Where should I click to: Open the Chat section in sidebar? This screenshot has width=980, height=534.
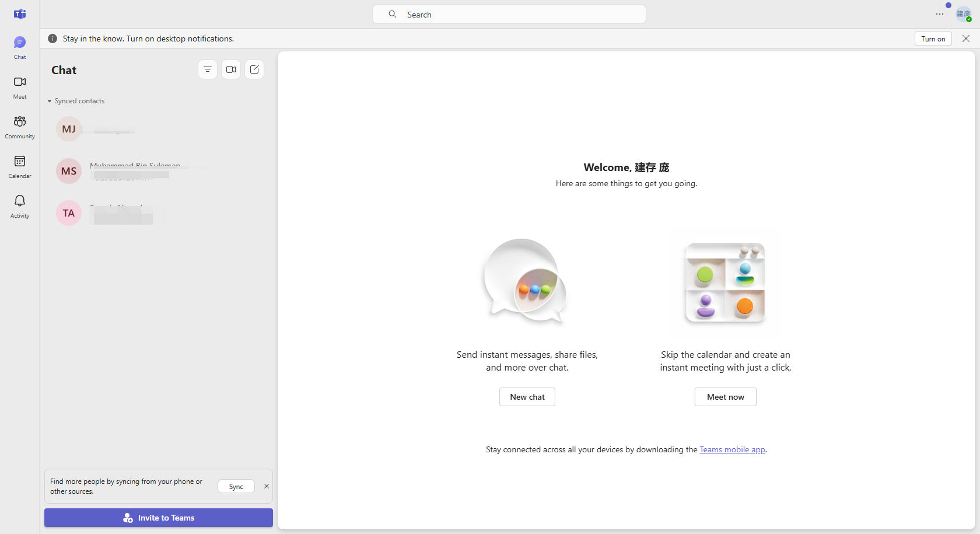(x=19, y=47)
